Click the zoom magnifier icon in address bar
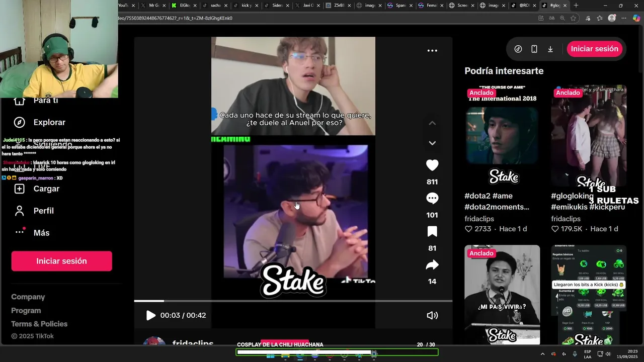Screen dimensions: 644x362 pyautogui.click(x=562, y=18)
